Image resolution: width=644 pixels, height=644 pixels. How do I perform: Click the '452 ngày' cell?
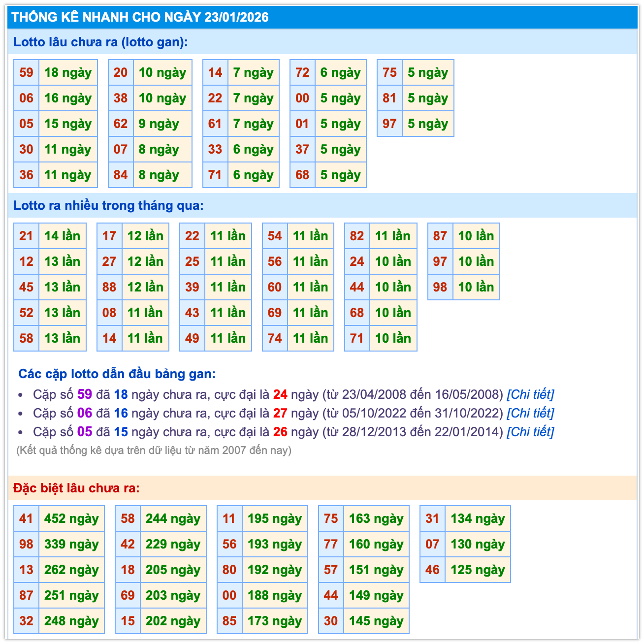click(71, 519)
